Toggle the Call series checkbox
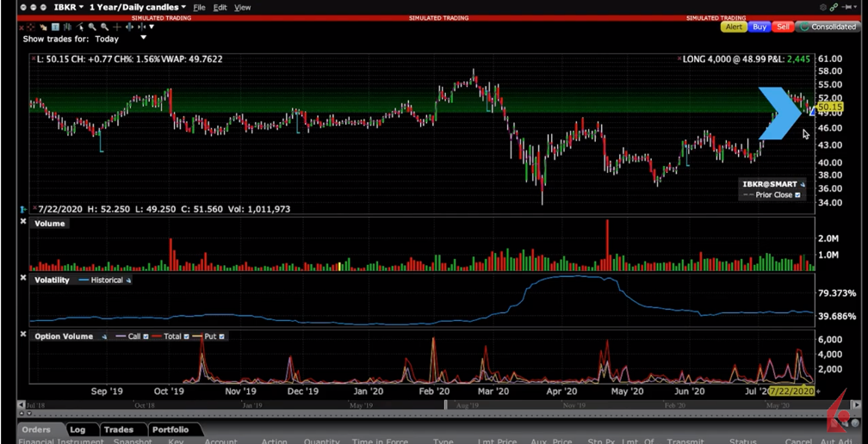This screenshot has width=868, height=444. pyautogui.click(x=146, y=336)
